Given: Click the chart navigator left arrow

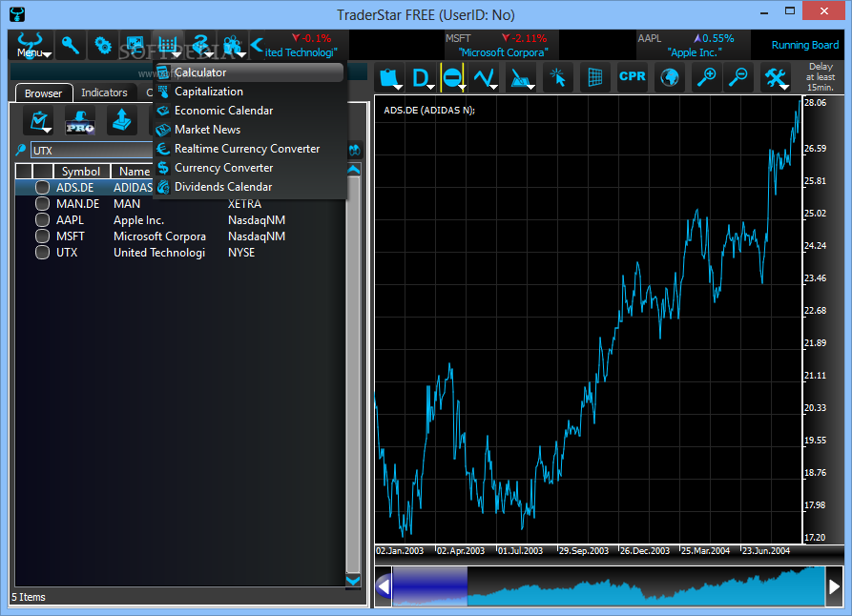Looking at the screenshot, I should tap(384, 586).
